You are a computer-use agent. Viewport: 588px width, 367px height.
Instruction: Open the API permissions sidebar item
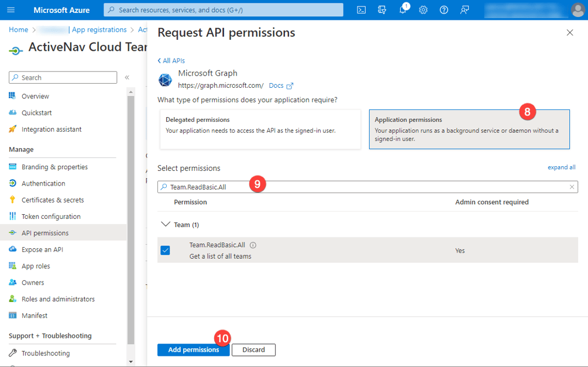pos(47,232)
